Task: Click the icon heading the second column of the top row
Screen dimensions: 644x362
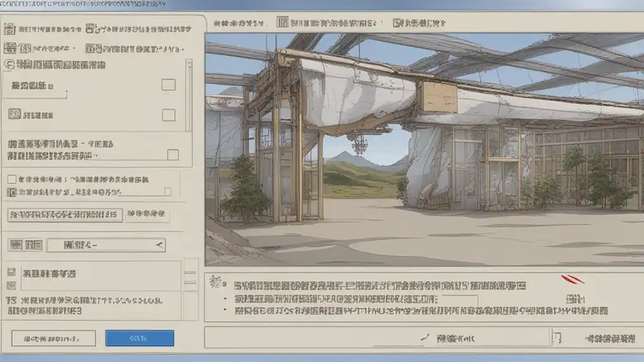Action: pos(92,29)
